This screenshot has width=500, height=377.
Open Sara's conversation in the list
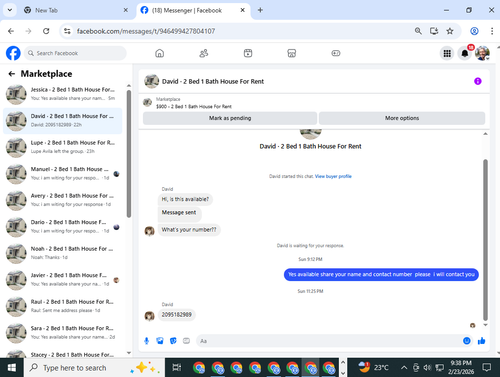63,333
